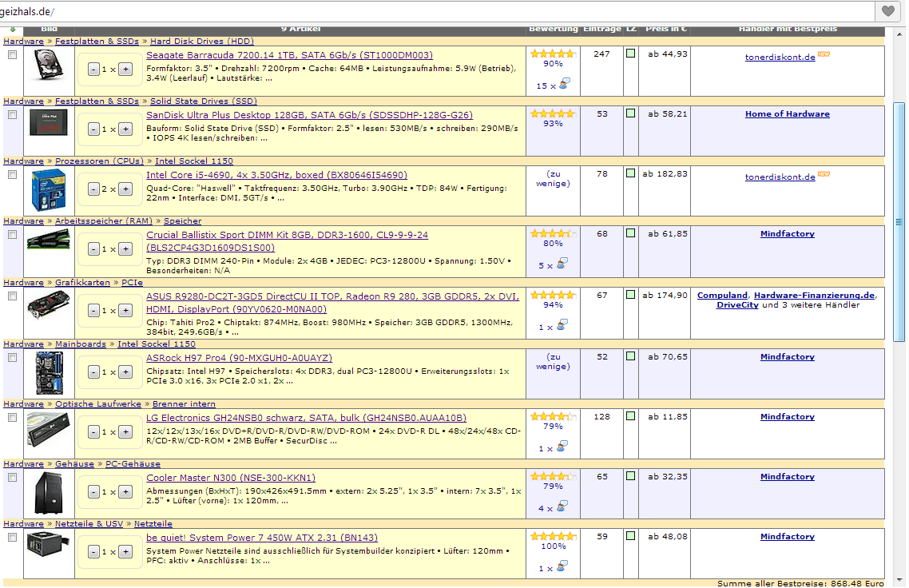The width and height of the screenshot is (909, 588).
Task: Decrease quantity of Seagate Barracuda with minus
Action: point(94,70)
